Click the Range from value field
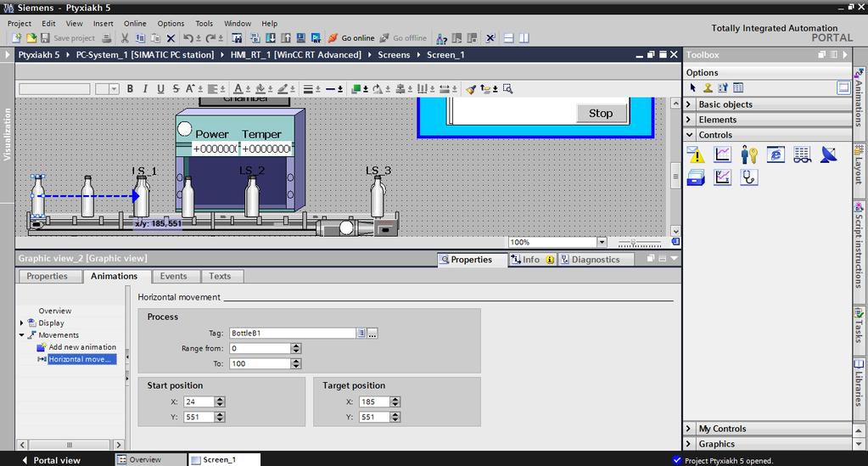The image size is (868, 466). point(260,348)
